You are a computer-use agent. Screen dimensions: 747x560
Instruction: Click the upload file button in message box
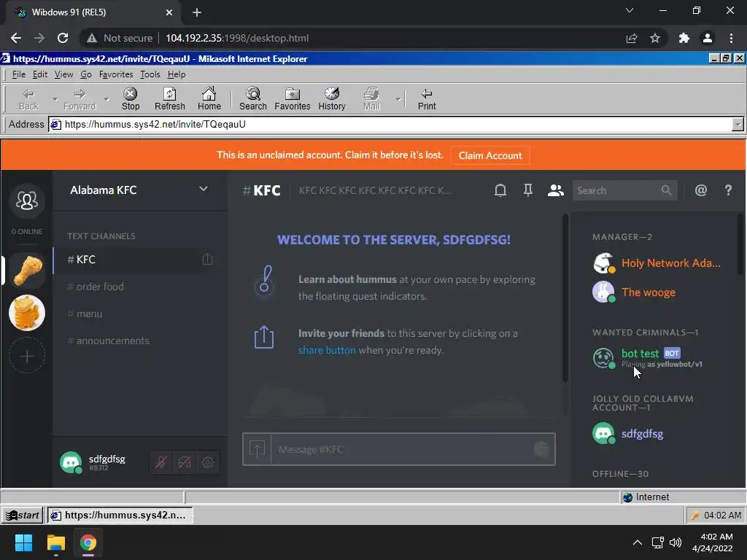tap(257, 449)
